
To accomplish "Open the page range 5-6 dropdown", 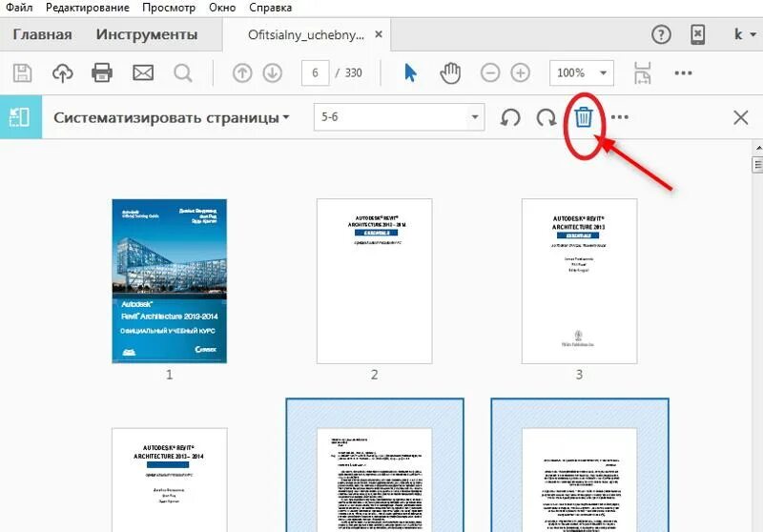I will (x=399, y=116).
